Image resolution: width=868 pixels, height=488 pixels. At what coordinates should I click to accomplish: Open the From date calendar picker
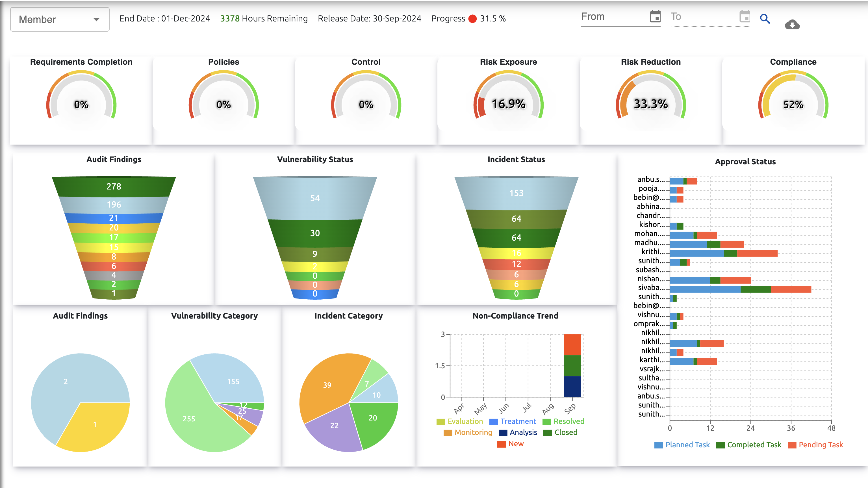(x=655, y=16)
